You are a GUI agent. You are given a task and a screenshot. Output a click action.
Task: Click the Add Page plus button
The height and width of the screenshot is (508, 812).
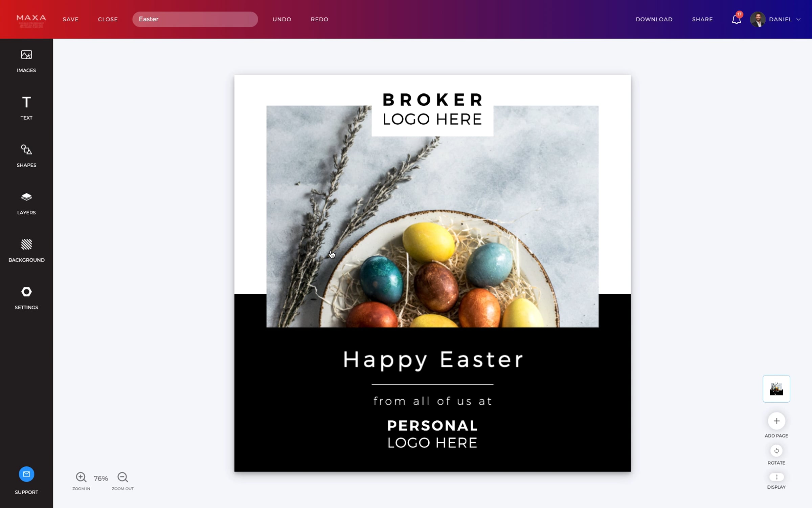coord(776,421)
